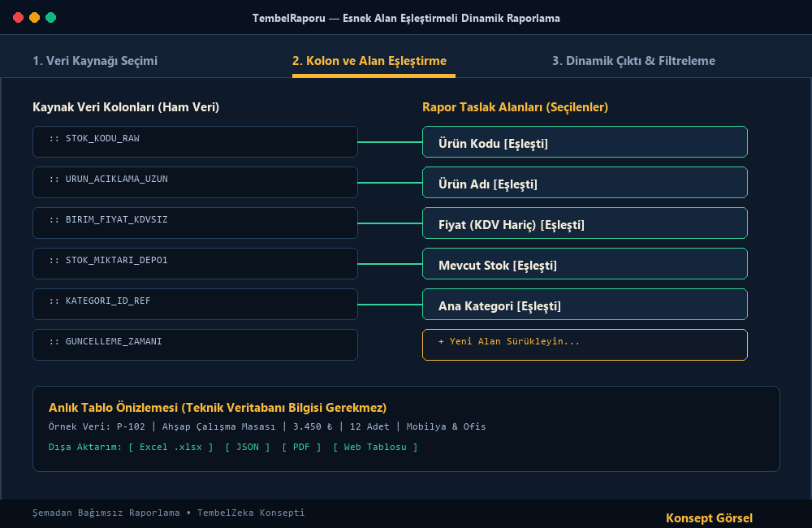Export the report as PDF
The width and height of the screenshot is (812, 528).
301,447
